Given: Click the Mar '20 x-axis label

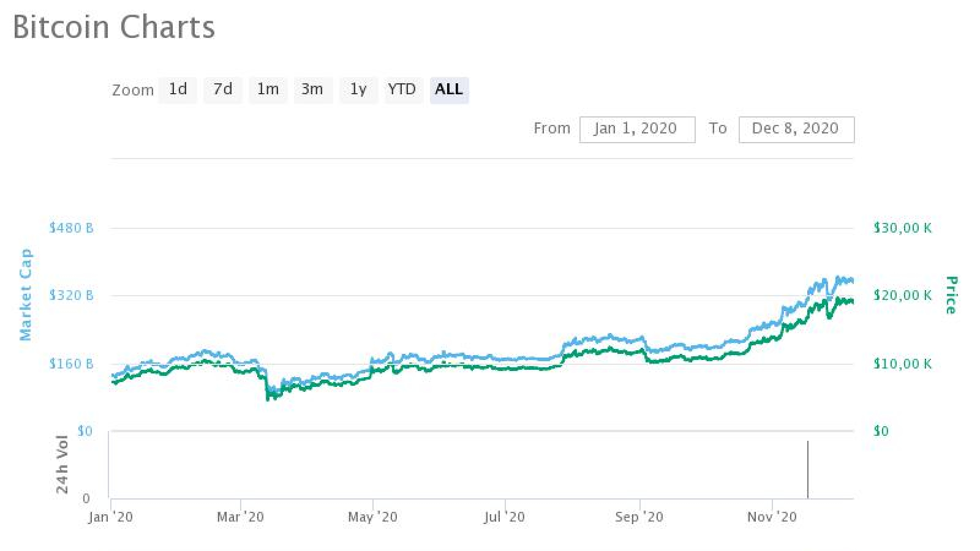Looking at the screenshot, I should click(241, 517).
